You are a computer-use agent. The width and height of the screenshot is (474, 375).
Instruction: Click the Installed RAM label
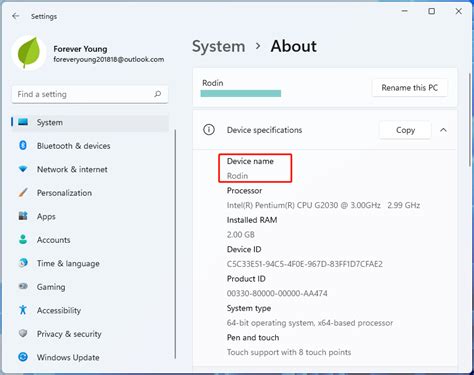252,220
